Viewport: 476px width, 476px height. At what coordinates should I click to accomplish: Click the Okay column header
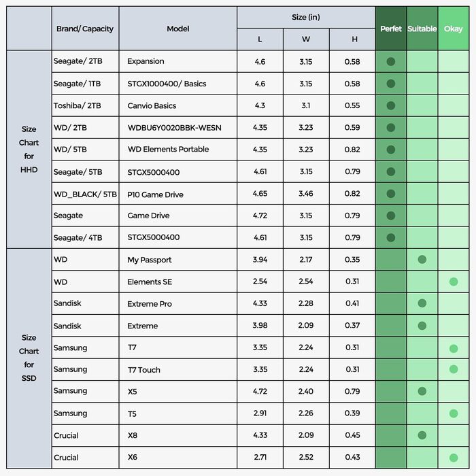[454, 29]
